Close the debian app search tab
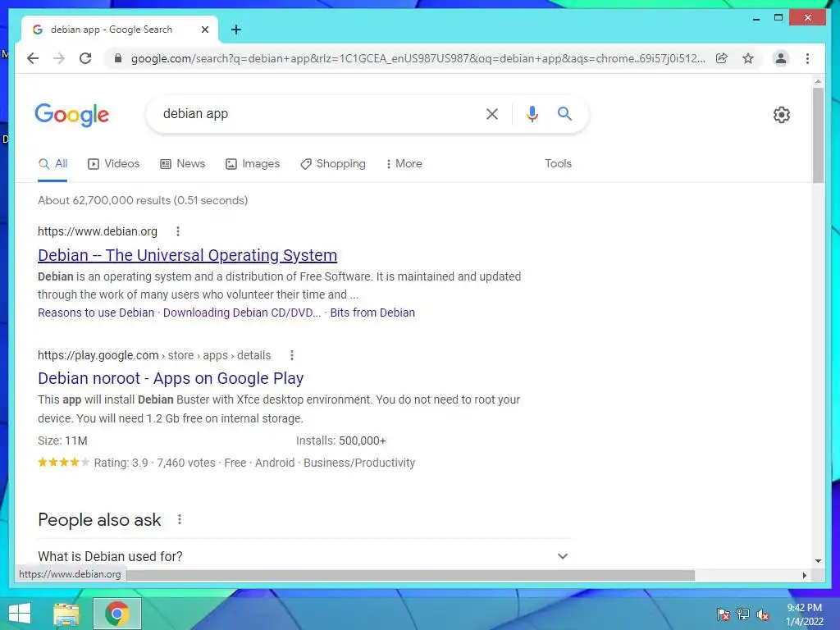 (x=204, y=30)
